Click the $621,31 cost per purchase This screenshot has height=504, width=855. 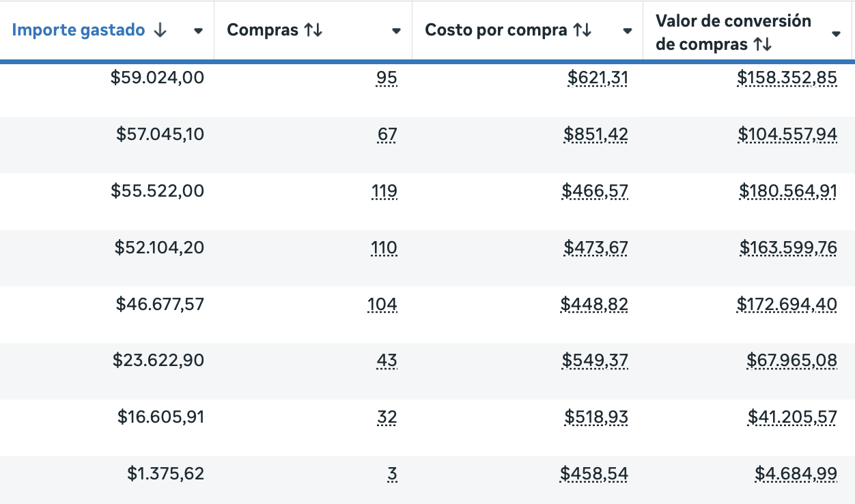pos(598,79)
